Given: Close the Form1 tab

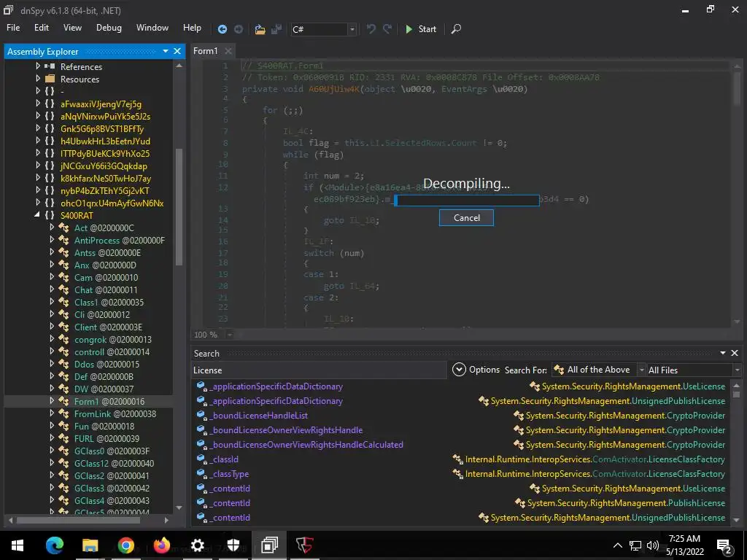Looking at the screenshot, I should (x=228, y=51).
